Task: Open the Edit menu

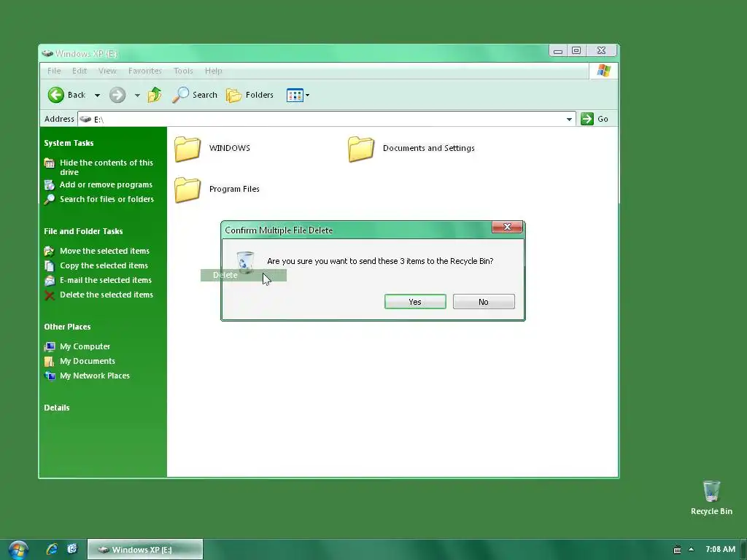Action: coord(80,71)
